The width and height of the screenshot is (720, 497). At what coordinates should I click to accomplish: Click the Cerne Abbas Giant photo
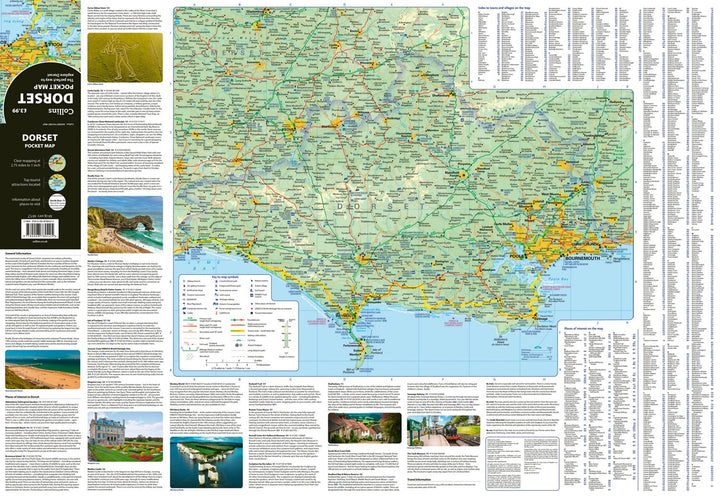click(125, 57)
